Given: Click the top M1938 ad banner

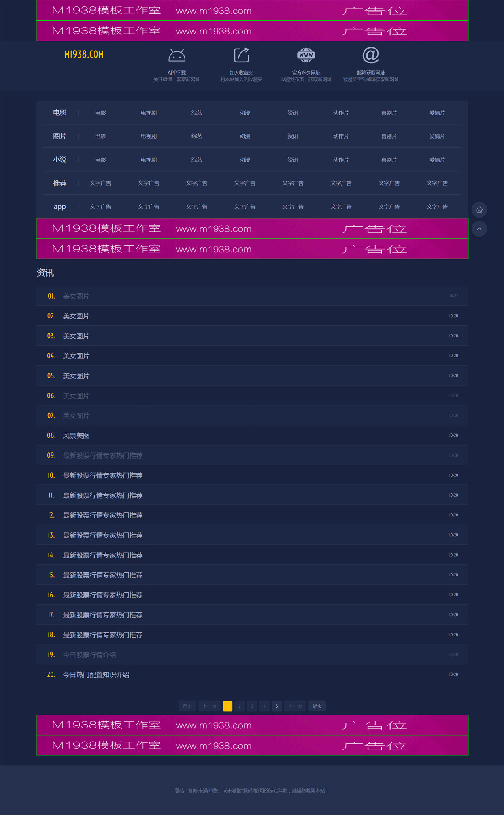Looking at the screenshot, I should 252,10.
